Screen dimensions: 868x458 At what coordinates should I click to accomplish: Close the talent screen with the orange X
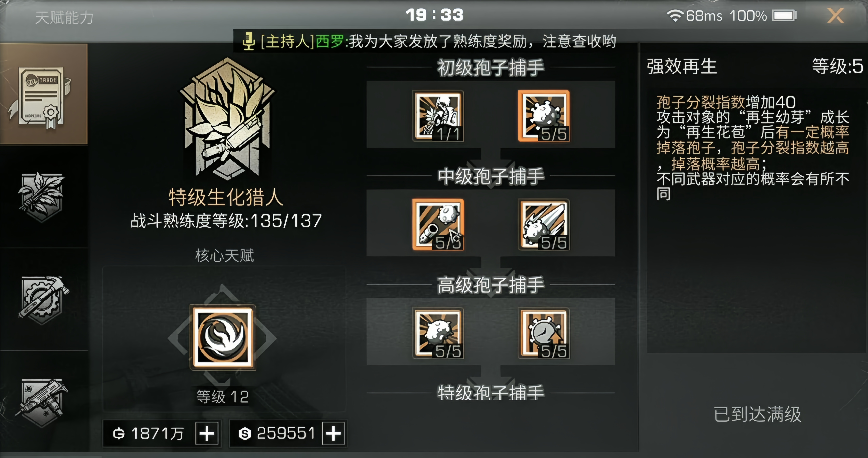[x=835, y=16]
